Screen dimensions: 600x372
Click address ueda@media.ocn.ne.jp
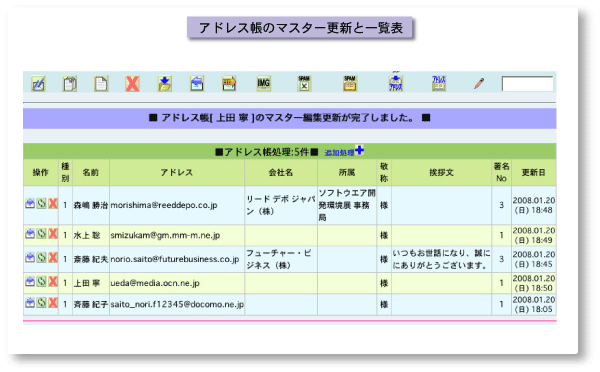click(155, 283)
